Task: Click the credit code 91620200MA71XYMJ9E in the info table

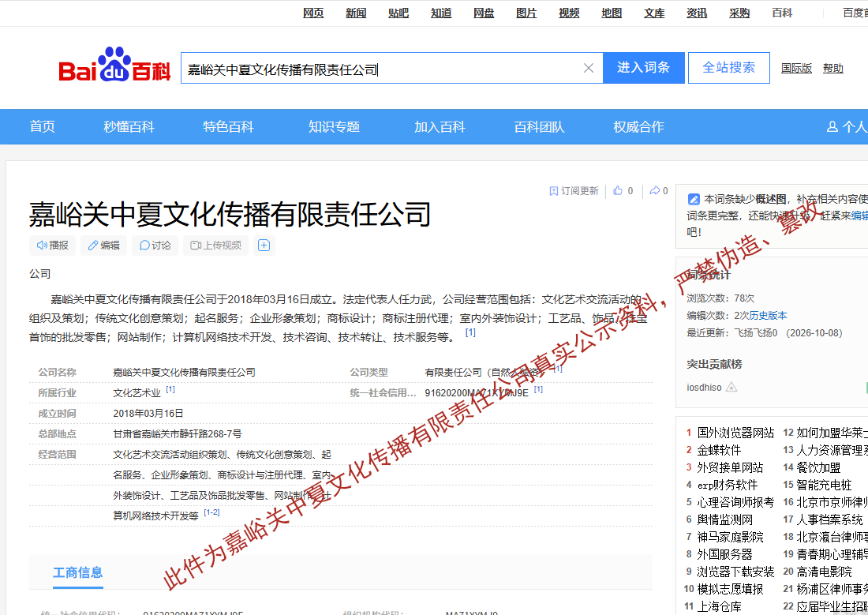Action: (477, 393)
